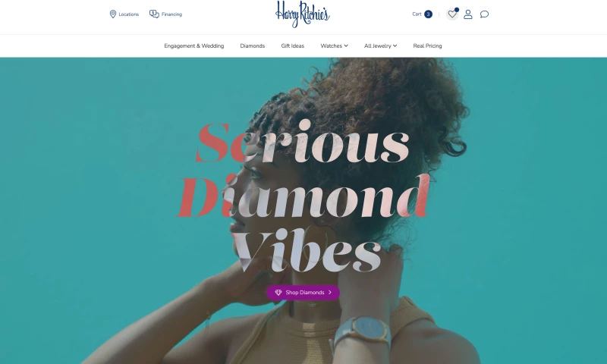607x364 pixels.
Task: Click the Locations map pin icon
Action: [112, 14]
